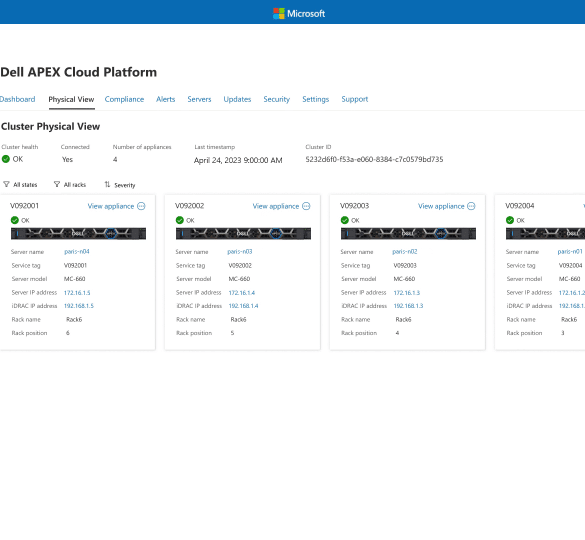The image size is (585, 540).
Task: Click the green OK status icon on V092002
Action: tap(179, 220)
